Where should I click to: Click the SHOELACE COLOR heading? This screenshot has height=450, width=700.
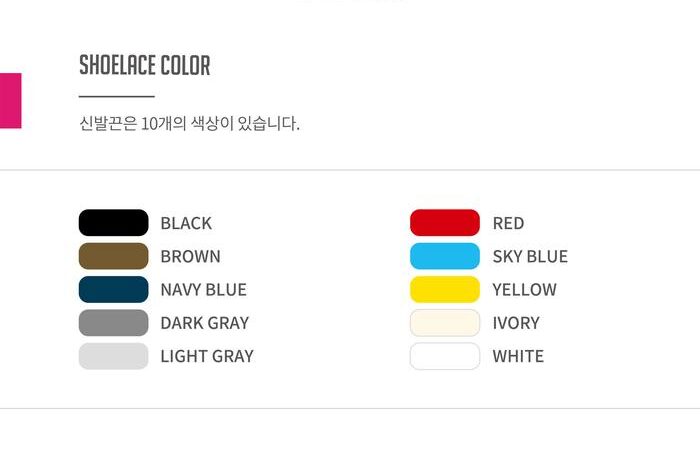coord(145,66)
